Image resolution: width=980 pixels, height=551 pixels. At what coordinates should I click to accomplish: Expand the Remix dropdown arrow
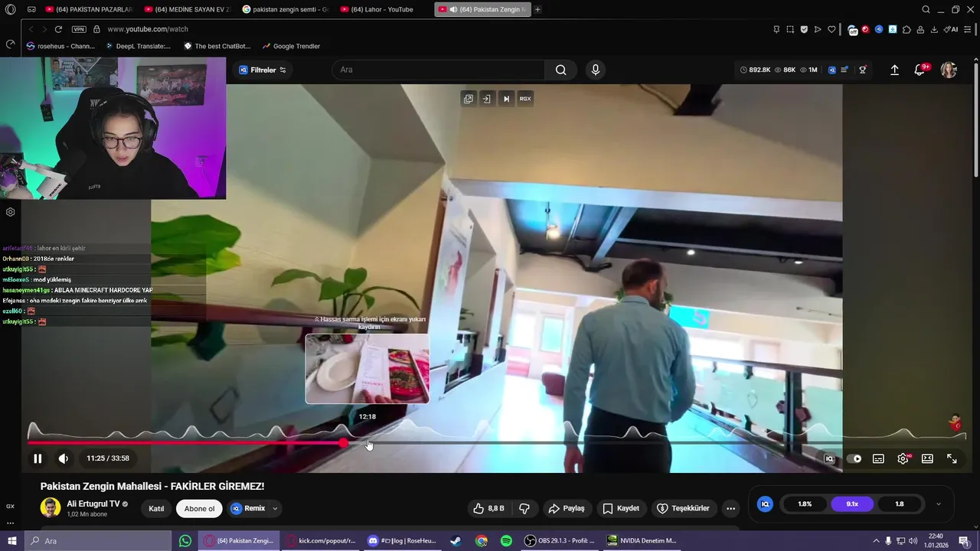(x=275, y=508)
